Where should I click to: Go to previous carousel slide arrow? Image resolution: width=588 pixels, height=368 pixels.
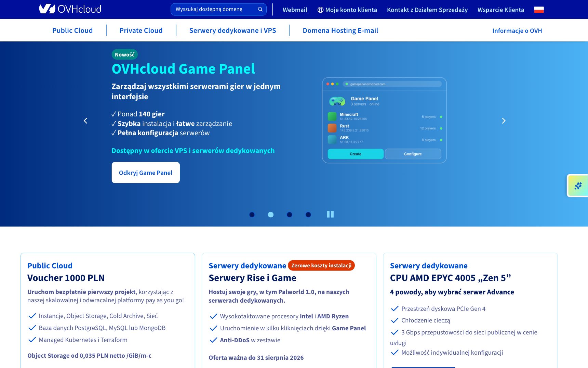pos(85,120)
